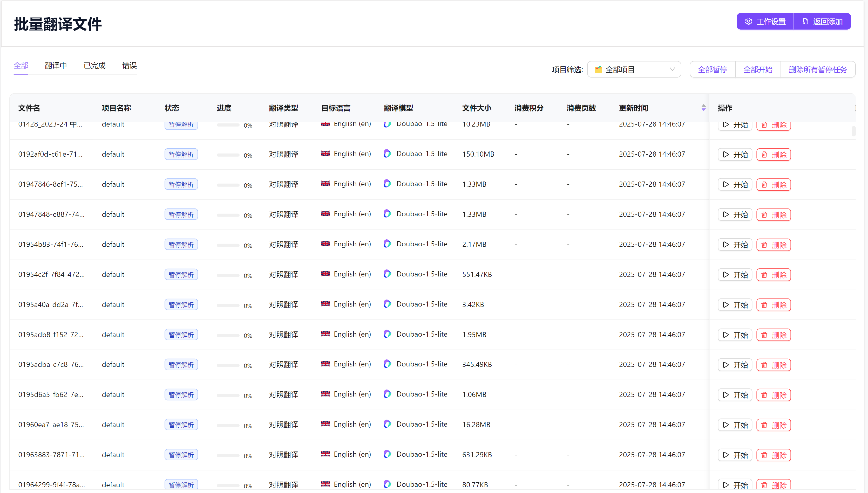Click English (en) in 0195d6a5-fb62-7e... row
The height and width of the screenshot is (493, 868).
(352, 394)
